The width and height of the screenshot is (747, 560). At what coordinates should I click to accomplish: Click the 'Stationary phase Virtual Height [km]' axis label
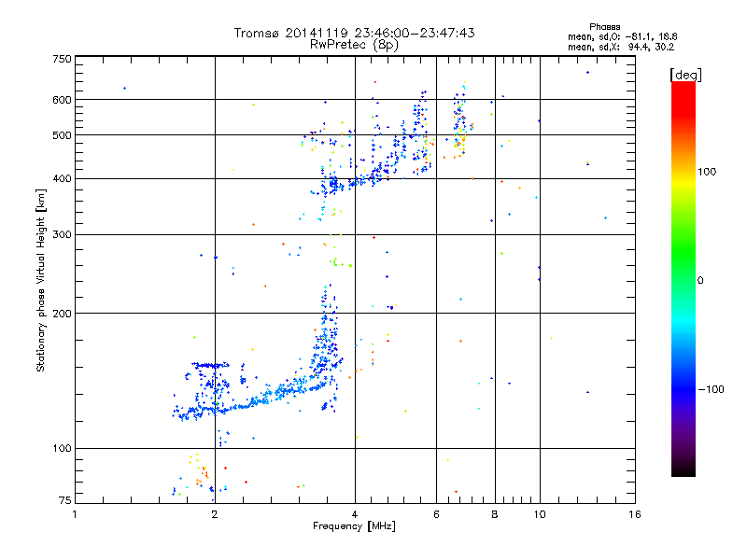(40, 281)
